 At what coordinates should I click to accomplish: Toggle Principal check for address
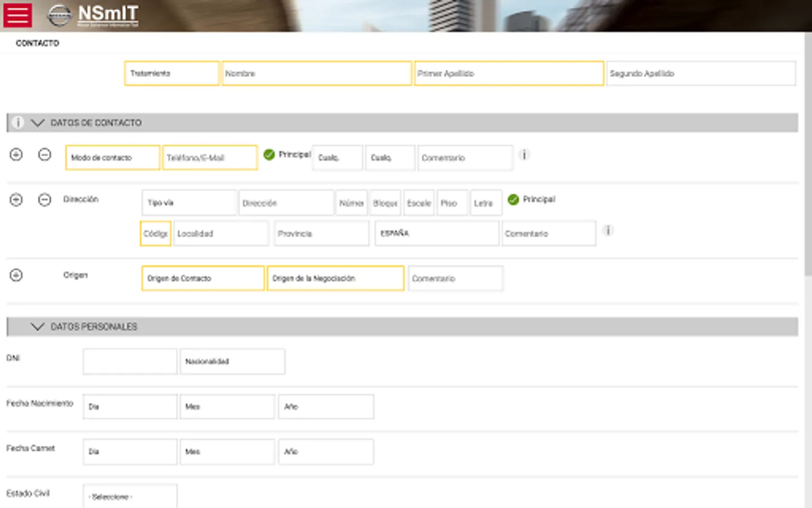513,199
